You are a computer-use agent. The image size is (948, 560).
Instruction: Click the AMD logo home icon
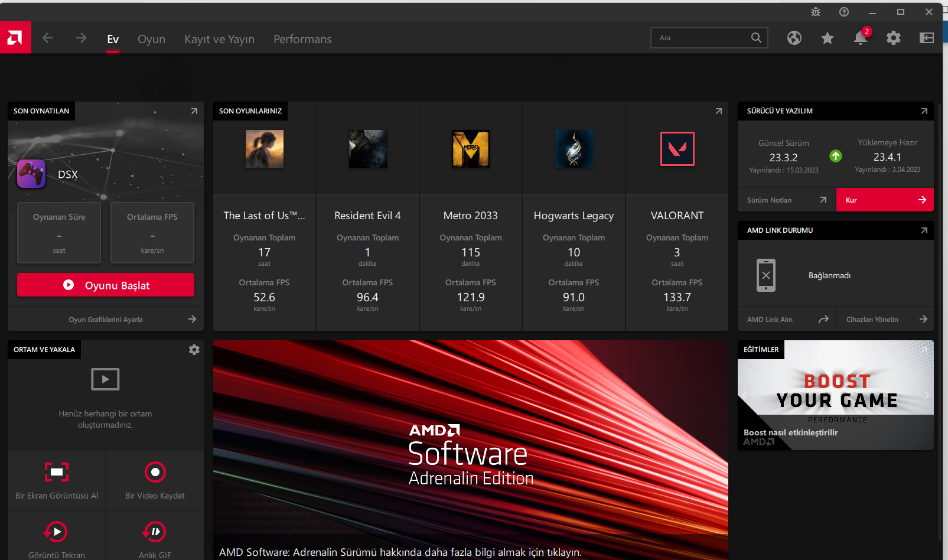(15, 38)
